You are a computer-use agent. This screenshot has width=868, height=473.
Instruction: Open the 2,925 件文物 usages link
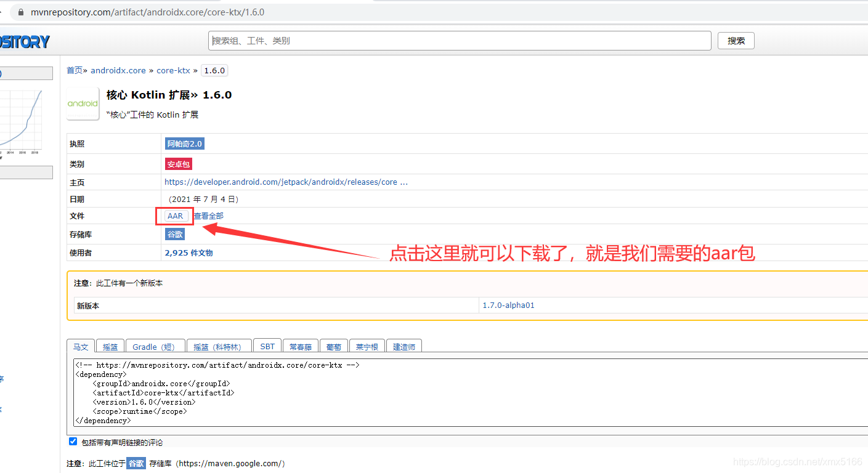click(189, 253)
